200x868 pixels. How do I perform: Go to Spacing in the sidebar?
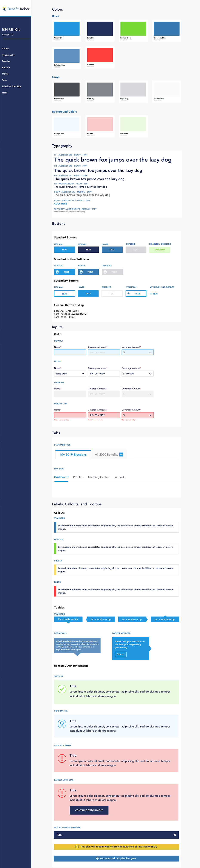coord(6,61)
